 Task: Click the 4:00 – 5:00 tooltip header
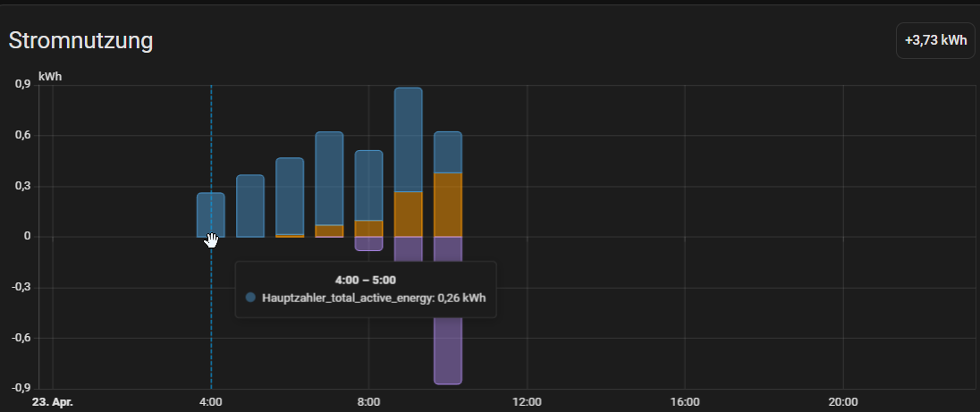click(364, 280)
